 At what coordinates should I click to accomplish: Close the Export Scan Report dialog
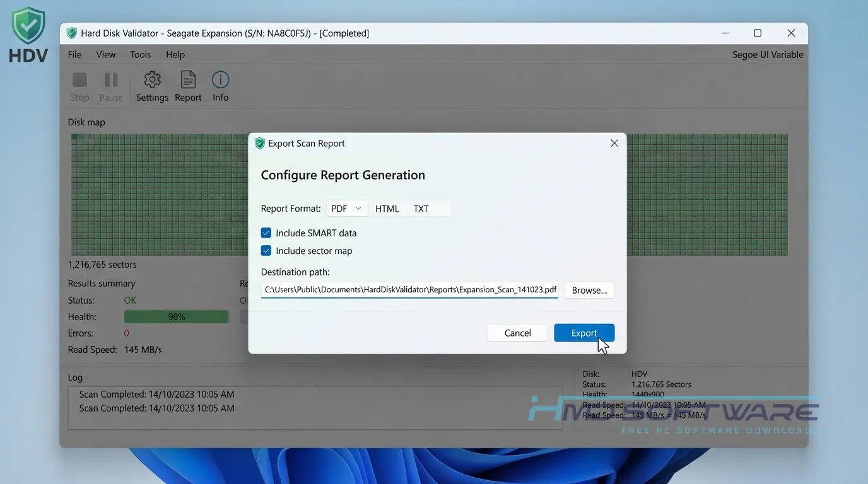click(614, 143)
